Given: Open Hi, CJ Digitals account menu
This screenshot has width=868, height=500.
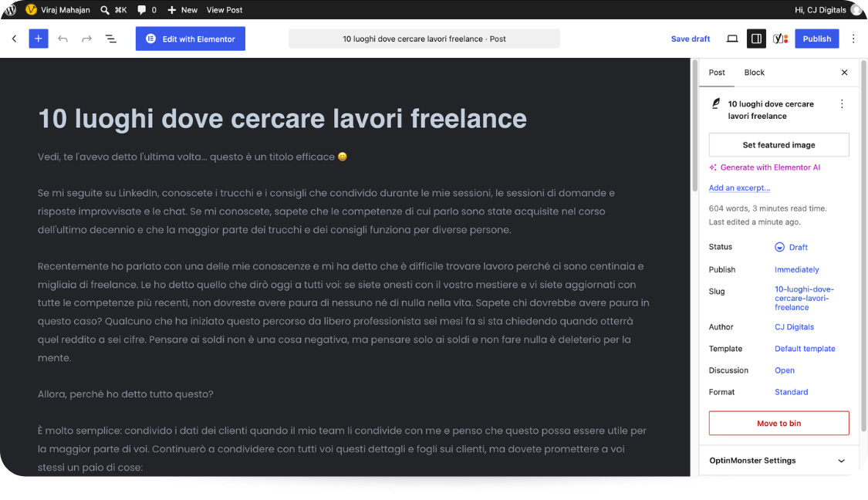Looking at the screenshot, I should [x=828, y=9].
